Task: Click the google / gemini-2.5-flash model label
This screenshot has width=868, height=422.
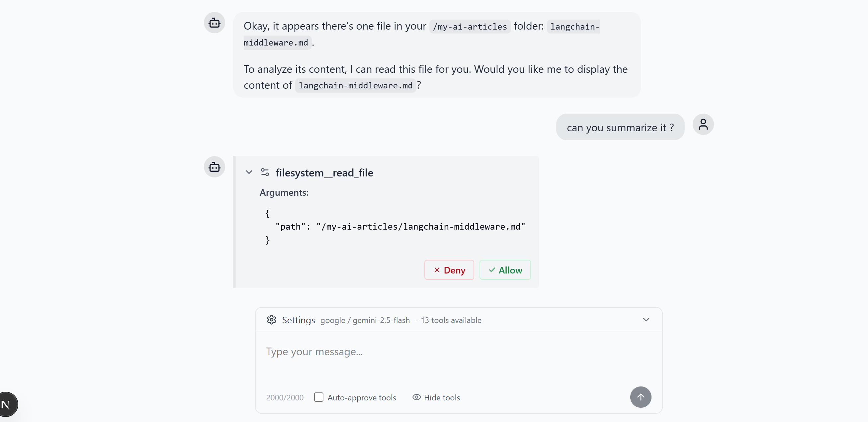Action: pos(365,321)
